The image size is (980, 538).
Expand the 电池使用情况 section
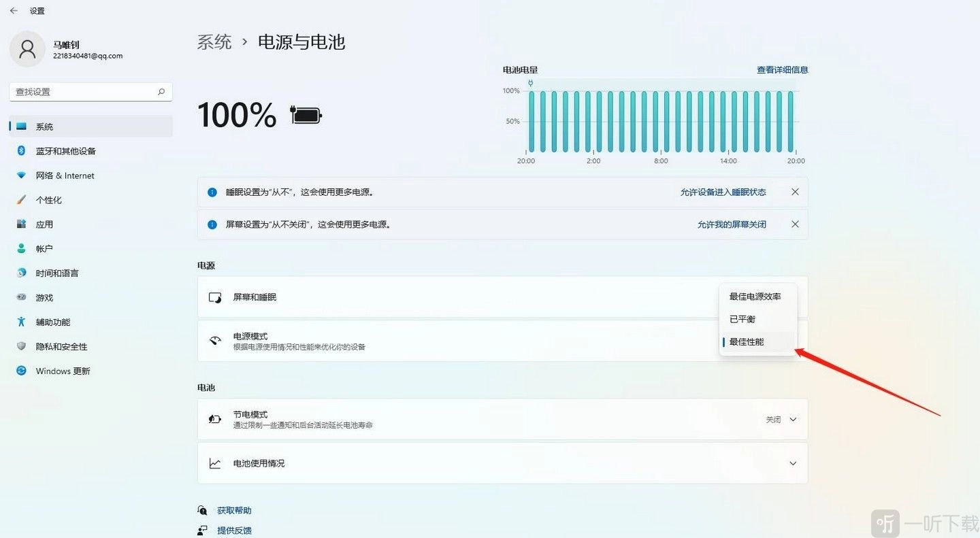(x=793, y=464)
